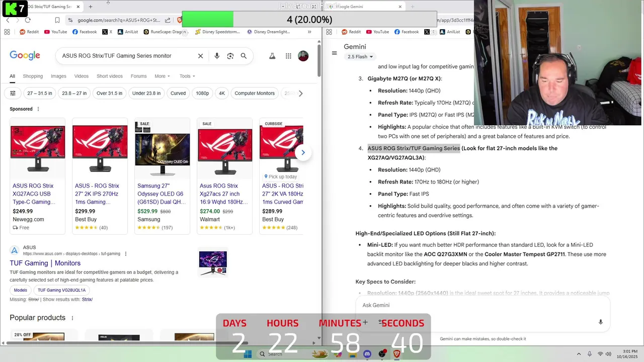
Task: Open RuneScape bookmark in left browser
Action: (165, 32)
